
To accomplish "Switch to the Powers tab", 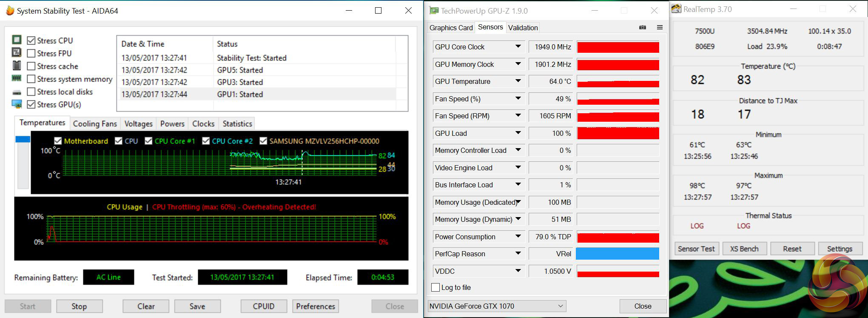I will pyautogui.click(x=172, y=123).
